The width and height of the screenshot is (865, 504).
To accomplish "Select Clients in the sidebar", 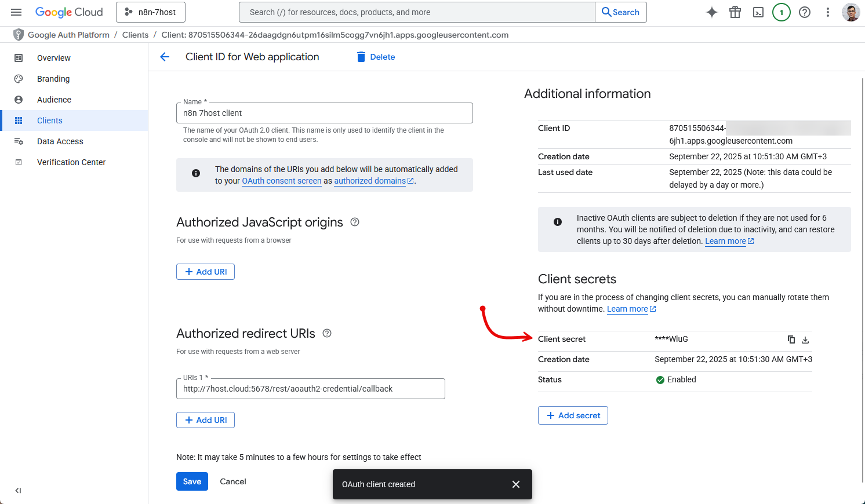I will click(74, 120).
